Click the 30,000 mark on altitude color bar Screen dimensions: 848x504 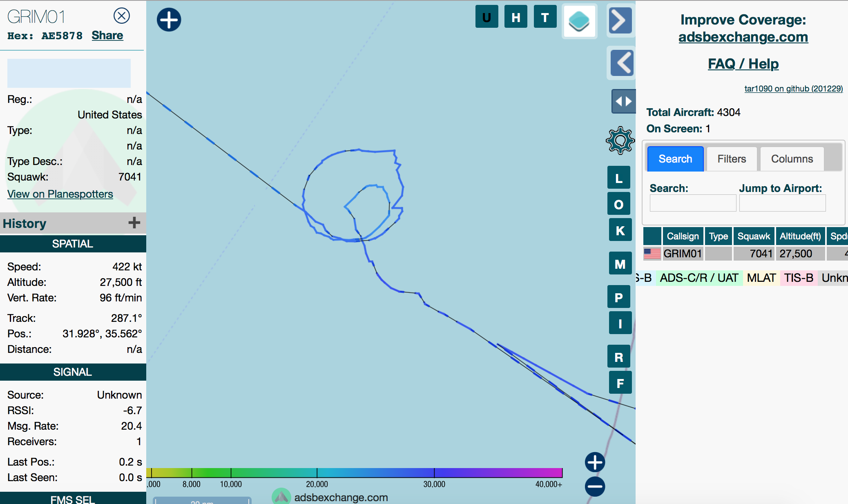[434, 484]
